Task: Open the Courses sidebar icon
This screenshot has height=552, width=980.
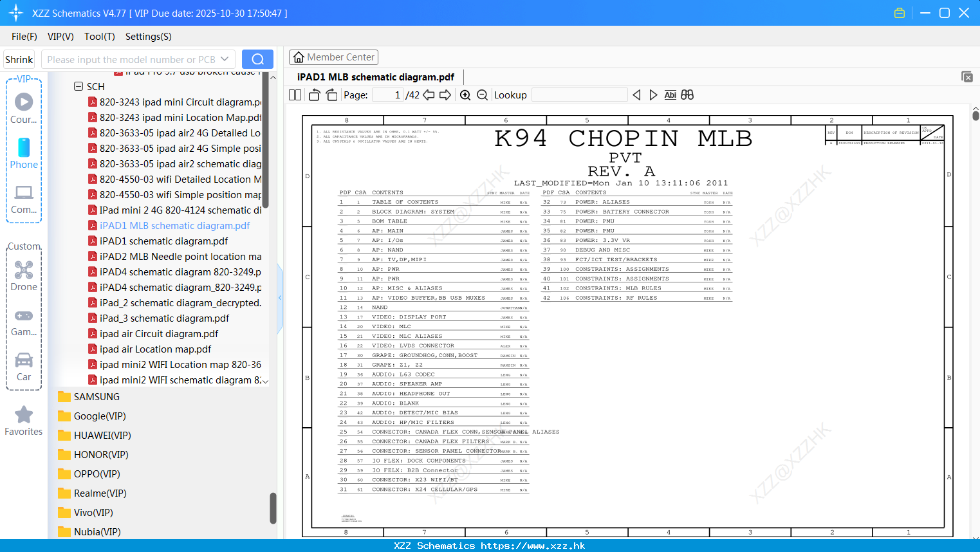Action: (24, 107)
